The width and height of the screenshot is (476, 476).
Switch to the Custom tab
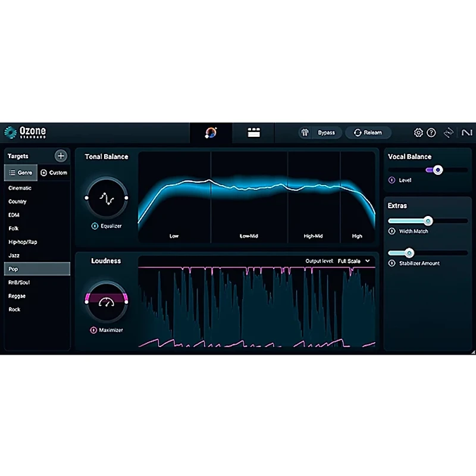(55, 173)
